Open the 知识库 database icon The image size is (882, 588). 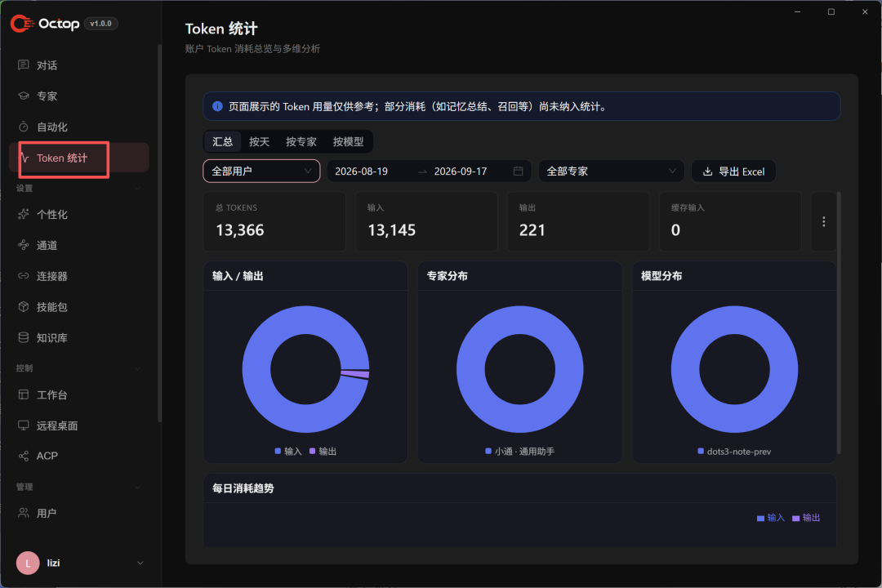23,337
